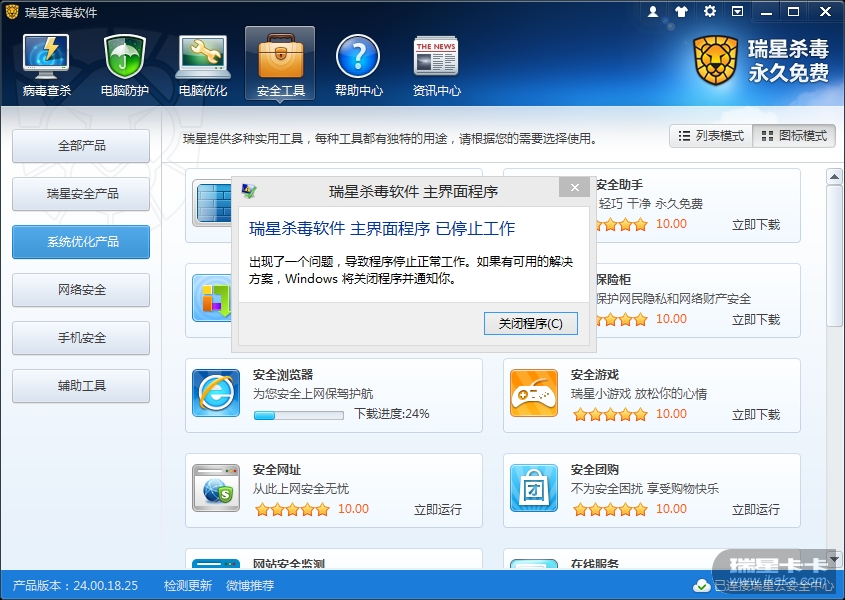Click the 在线服务 title text
845x600 pixels.
595,564
